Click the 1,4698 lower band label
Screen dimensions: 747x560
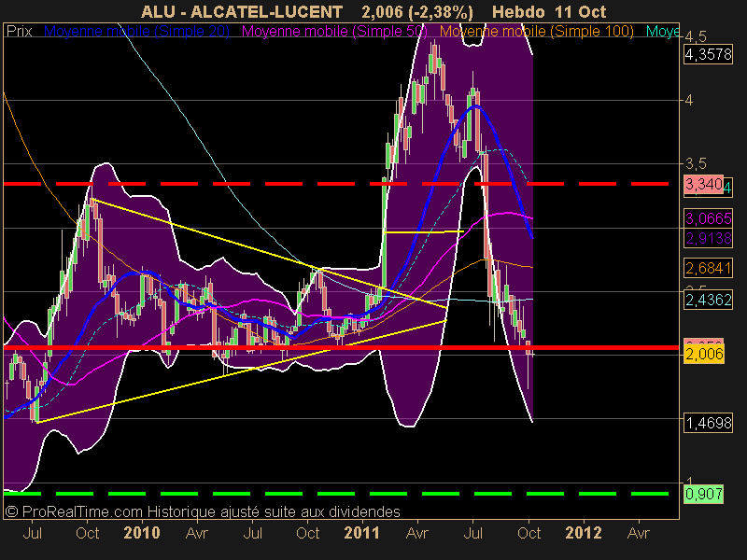click(708, 423)
